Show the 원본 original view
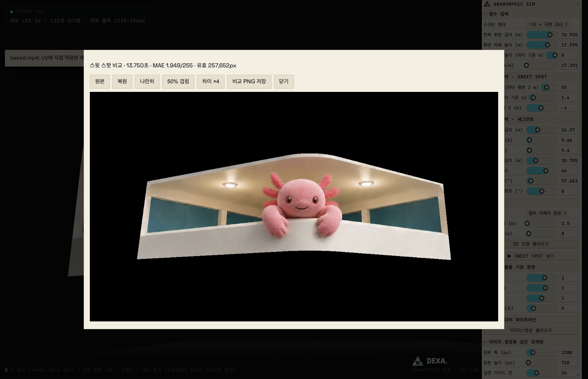Screen dimensions: 588x379 pos(100,81)
